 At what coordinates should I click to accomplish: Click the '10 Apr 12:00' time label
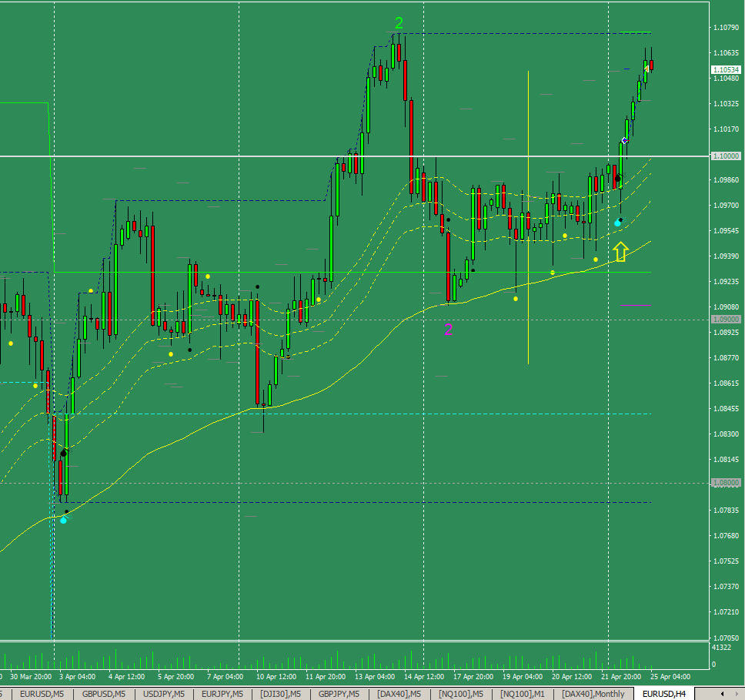pos(276,676)
